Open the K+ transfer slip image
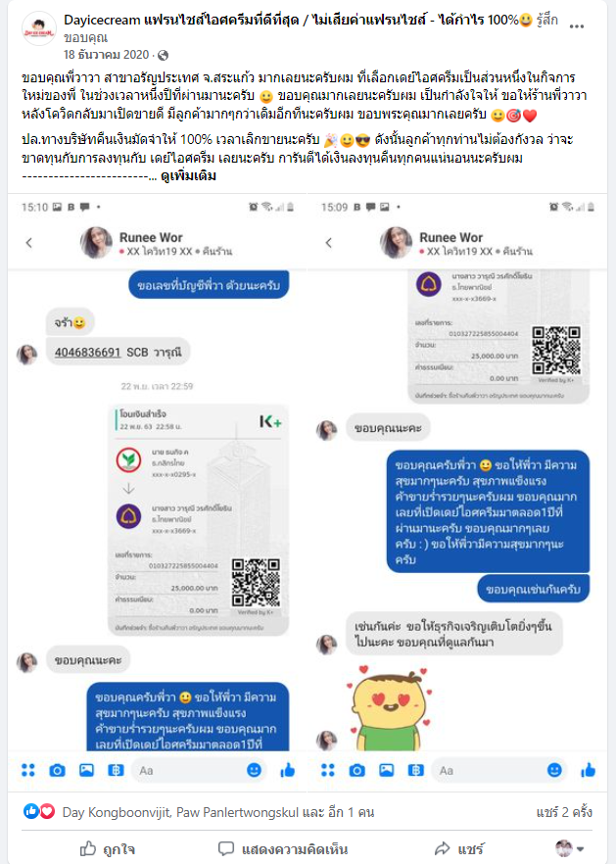 click(x=199, y=520)
